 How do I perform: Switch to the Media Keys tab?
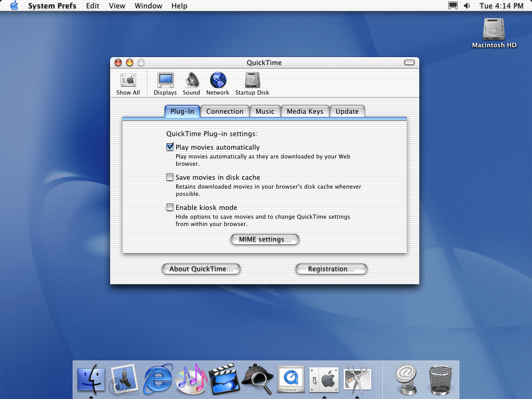[x=305, y=111]
